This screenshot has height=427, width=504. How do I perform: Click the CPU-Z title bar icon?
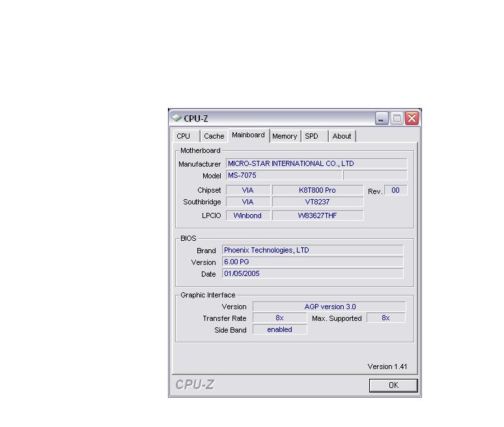point(176,118)
